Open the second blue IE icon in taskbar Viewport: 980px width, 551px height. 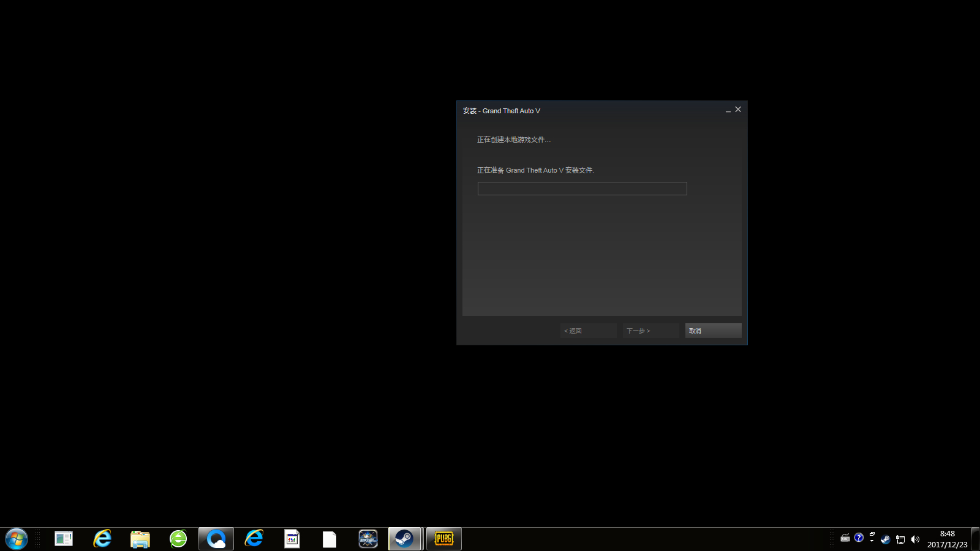click(254, 539)
